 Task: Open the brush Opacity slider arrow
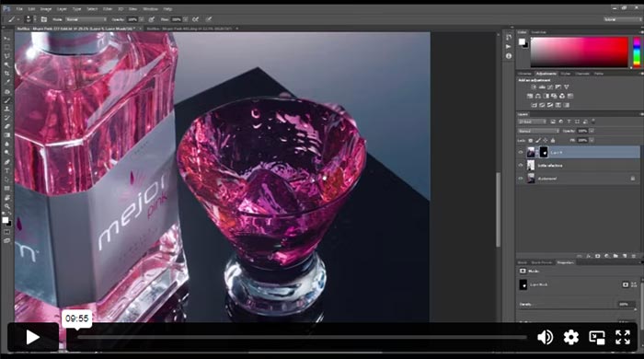[x=142, y=19]
